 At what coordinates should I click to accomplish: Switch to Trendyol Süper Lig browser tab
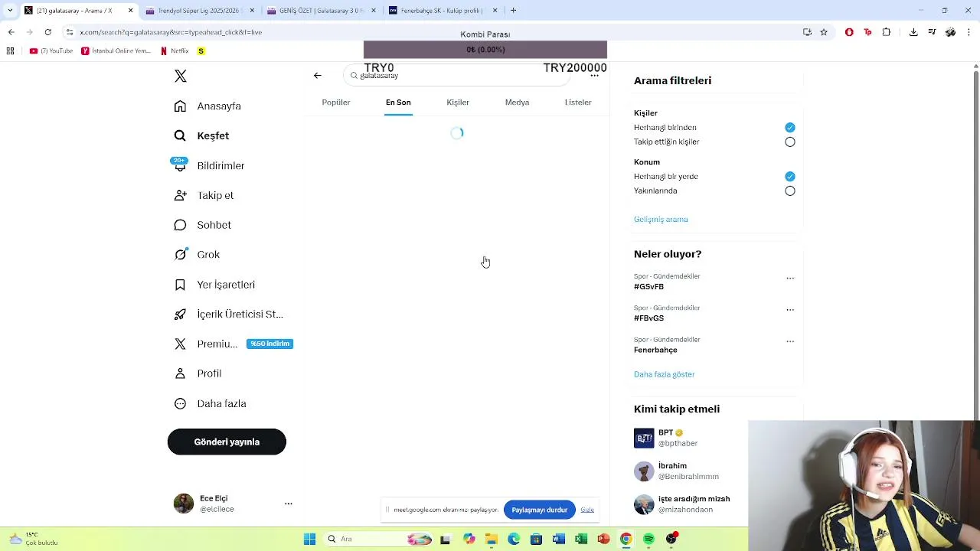pos(199,11)
